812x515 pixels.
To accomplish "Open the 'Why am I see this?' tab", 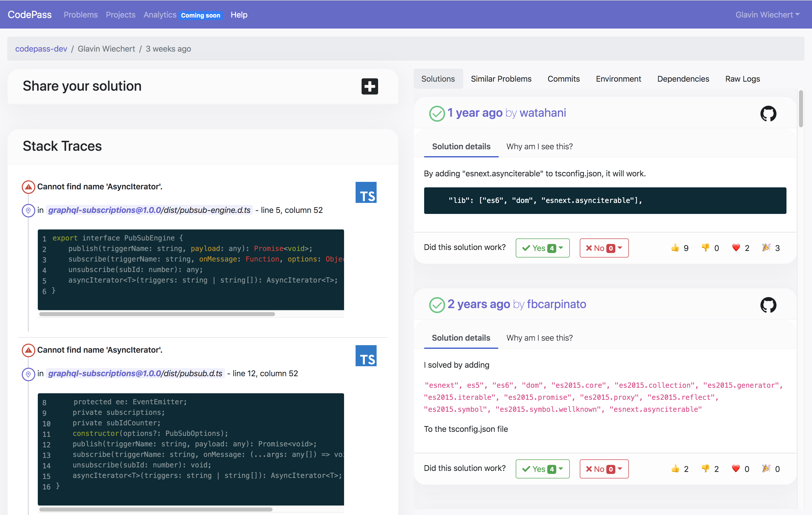I will click(x=539, y=147).
